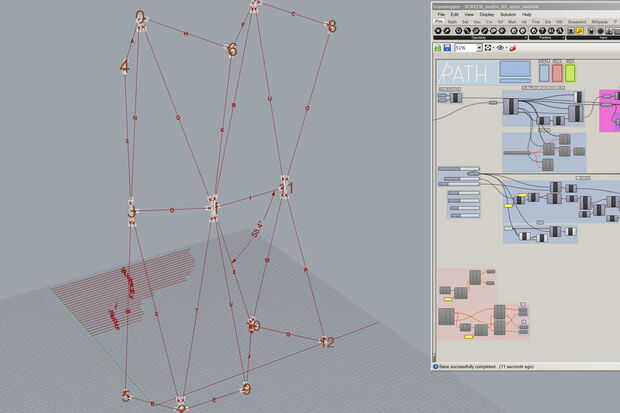Screen dimensions: 620x413
Task: Select the Text parameter icon in Primitive panel
Action: [x=560, y=31]
